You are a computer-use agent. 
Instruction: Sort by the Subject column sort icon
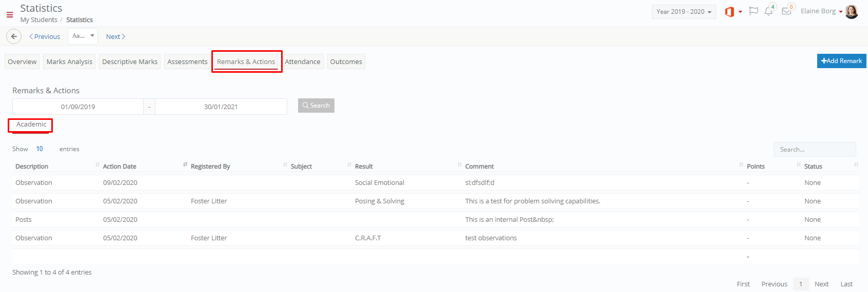click(x=349, y=164)
